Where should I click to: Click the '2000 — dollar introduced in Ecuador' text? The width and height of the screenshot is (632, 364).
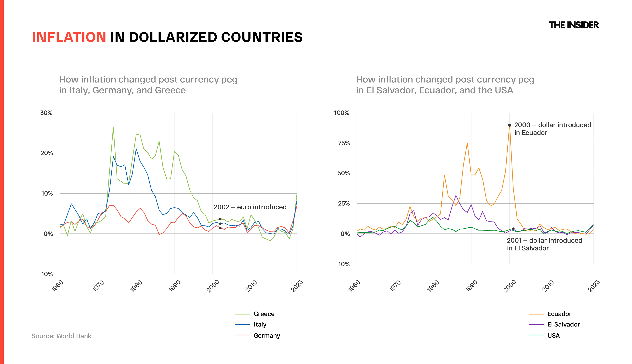552,129
